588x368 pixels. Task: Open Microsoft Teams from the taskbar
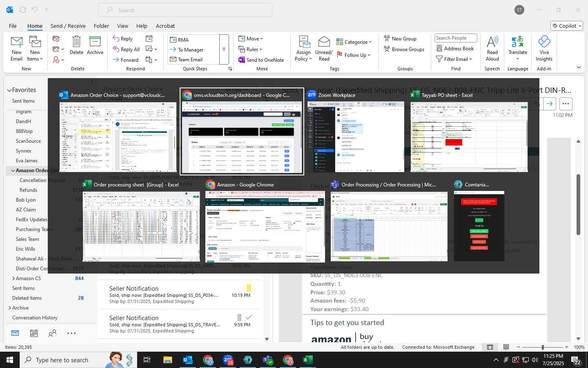[x=268, y=360]
